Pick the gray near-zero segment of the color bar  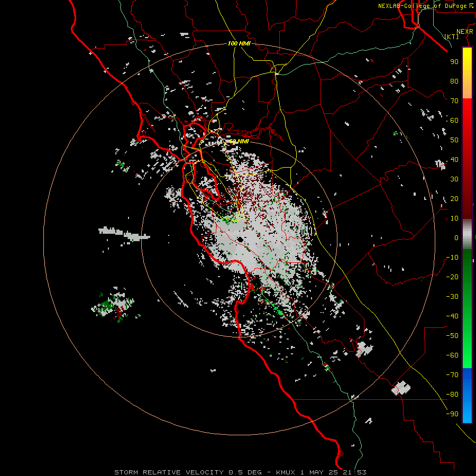[x=467, y=234]
